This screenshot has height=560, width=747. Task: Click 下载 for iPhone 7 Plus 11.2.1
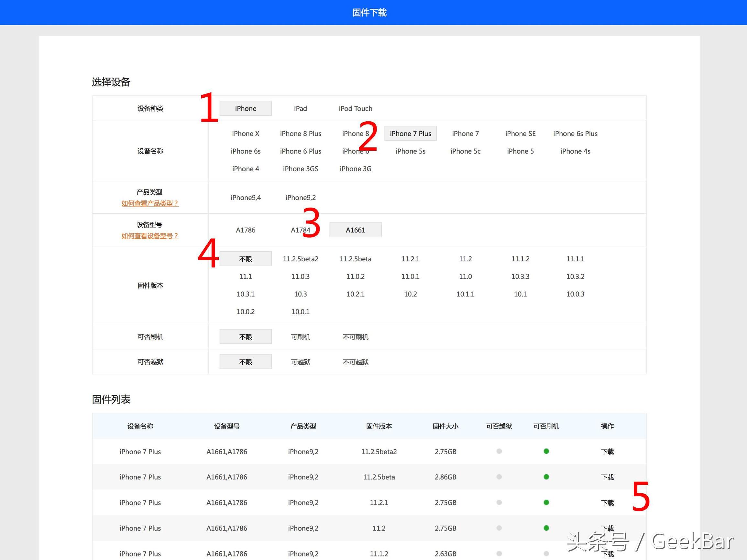(615, 502)
